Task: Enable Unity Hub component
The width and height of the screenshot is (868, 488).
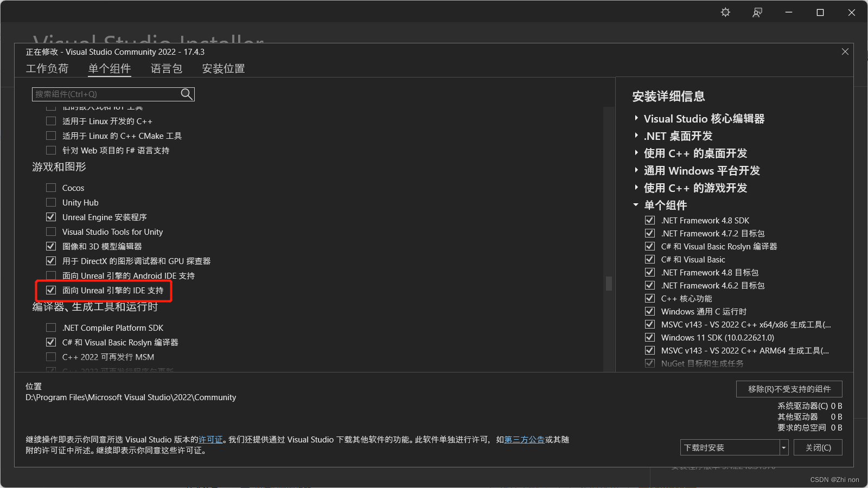Action: (x=51, y=202)
